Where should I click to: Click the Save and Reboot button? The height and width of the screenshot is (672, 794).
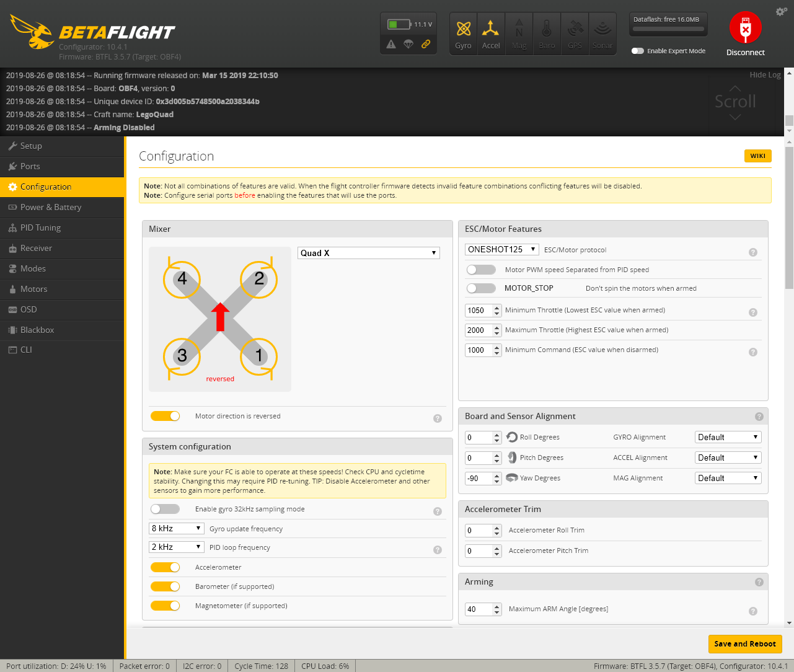coord(745,643)
